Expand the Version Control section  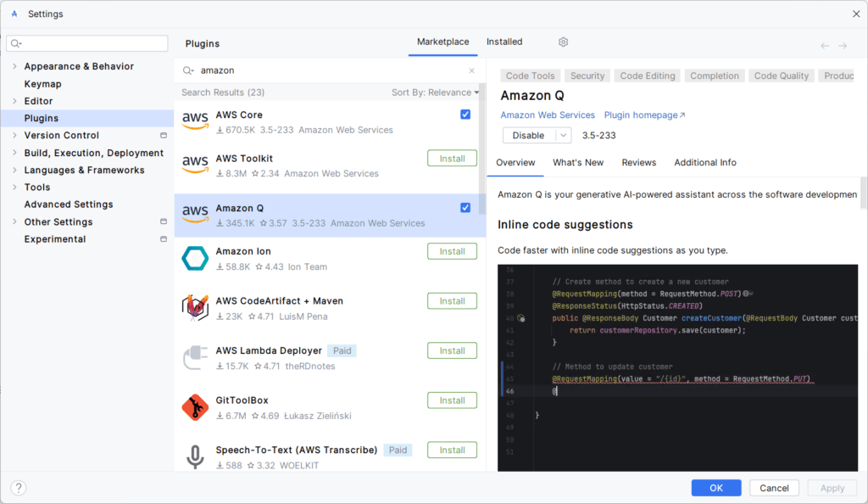(x=14, y=135)
